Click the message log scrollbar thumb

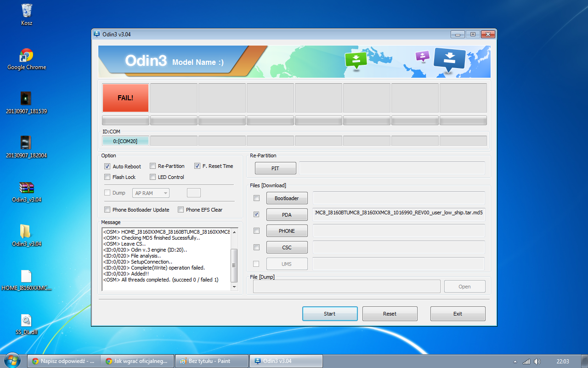pyautogui.click(x=234, y=265)
